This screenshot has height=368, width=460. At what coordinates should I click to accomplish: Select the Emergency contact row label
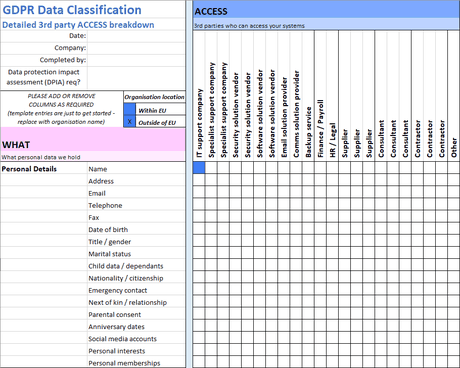[118, 290]
